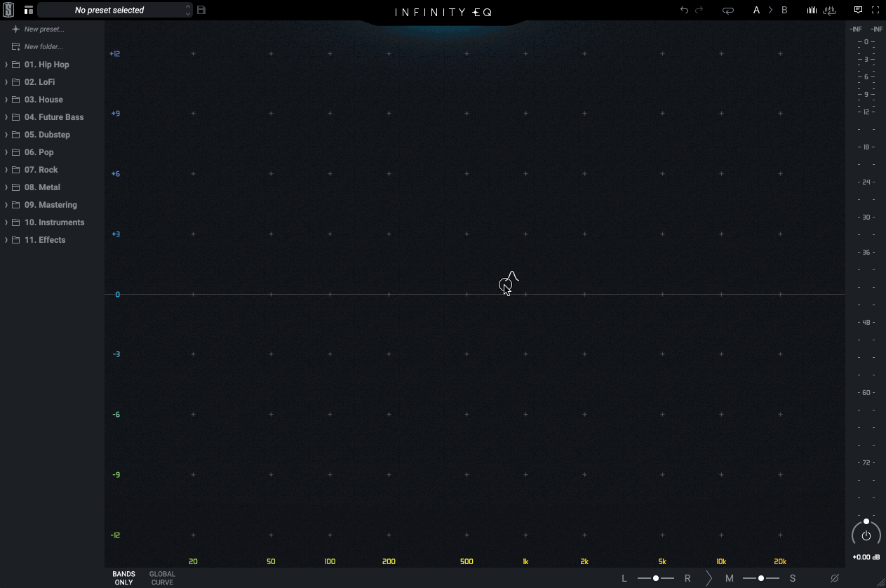Click the M/S balance slider handle

[761, 578]
